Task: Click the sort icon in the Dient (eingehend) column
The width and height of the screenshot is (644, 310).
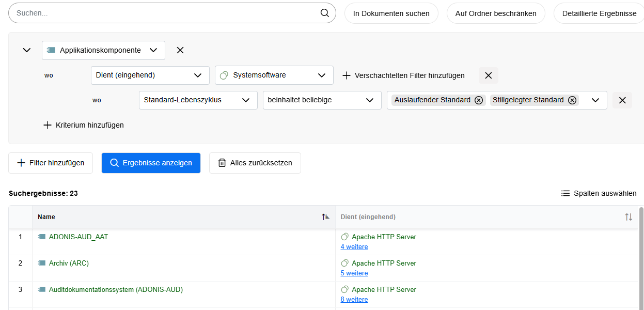Action: [629, 216]
